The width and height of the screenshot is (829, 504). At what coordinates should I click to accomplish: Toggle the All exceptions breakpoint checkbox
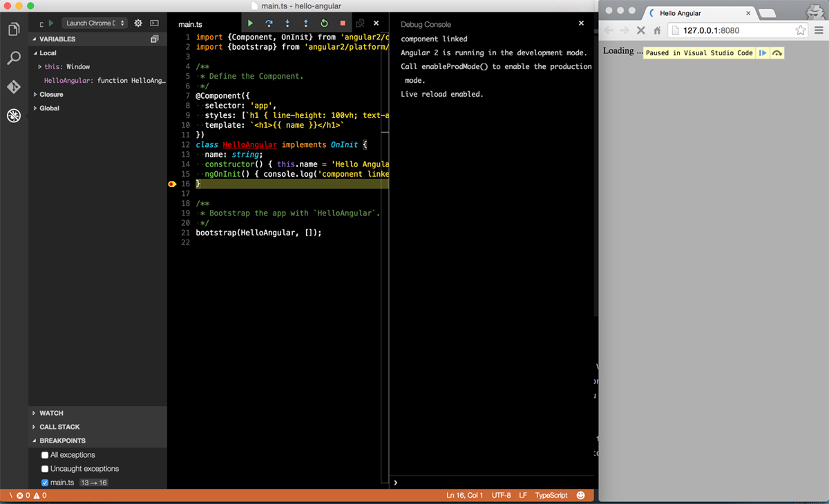44,454
